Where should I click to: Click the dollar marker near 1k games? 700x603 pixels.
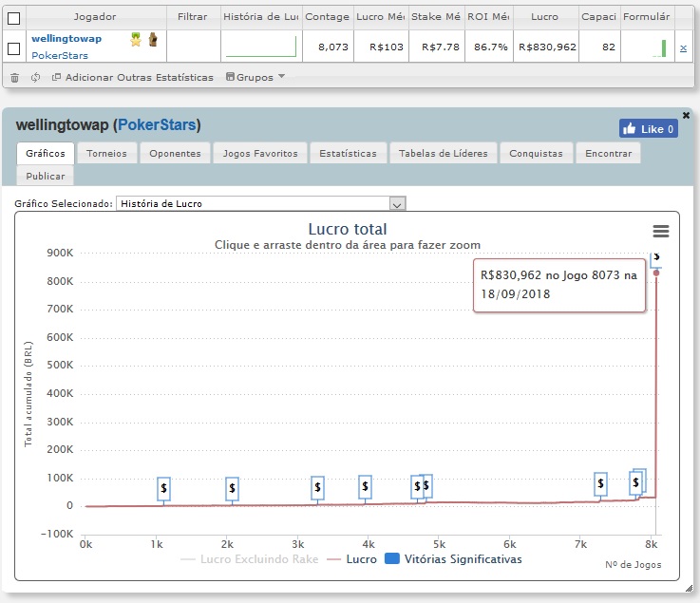pos(163,488)
